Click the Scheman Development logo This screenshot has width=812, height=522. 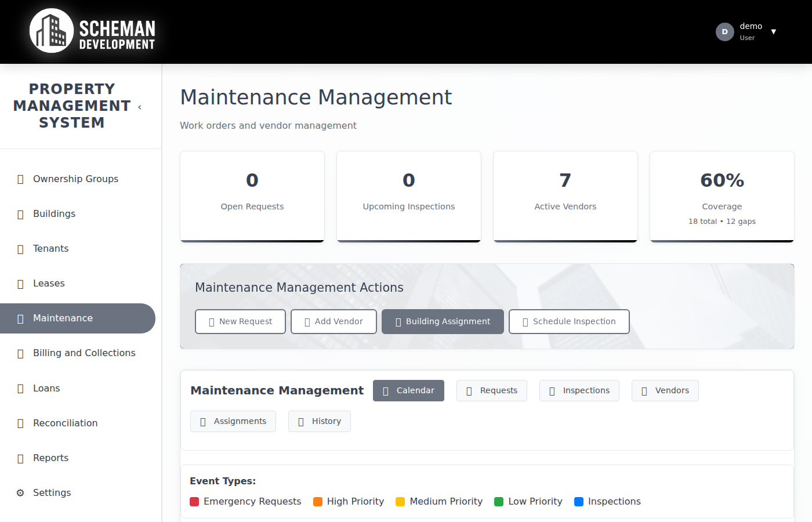[92, 31]
